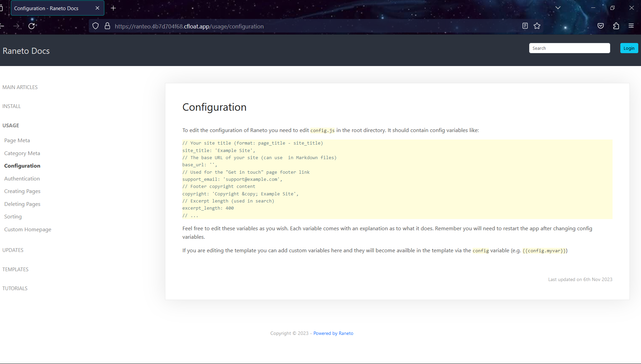The width and height of the screenshot is (641, 364).
Task: Expand the MAIN ARTICLES category
Action: (20, 87)
